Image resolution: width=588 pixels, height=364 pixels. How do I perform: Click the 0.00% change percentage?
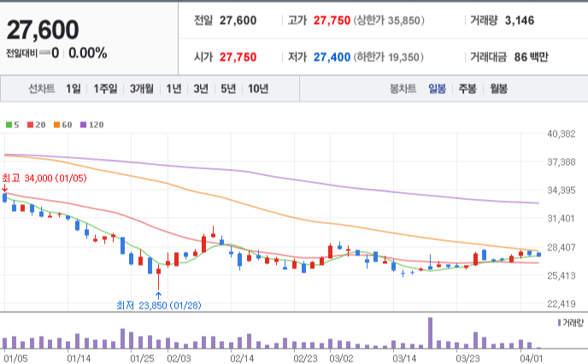[88, 53]
